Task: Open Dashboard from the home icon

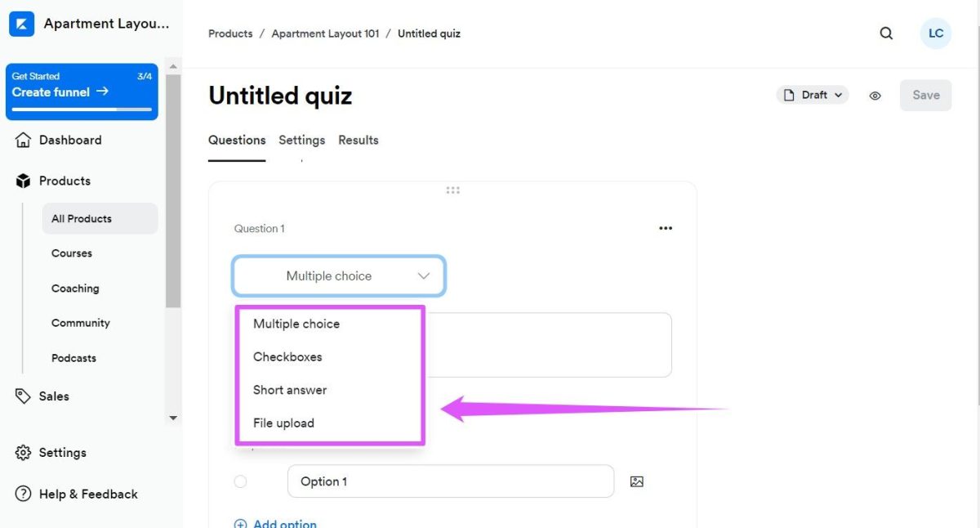Action: click(x=23, y=140)
